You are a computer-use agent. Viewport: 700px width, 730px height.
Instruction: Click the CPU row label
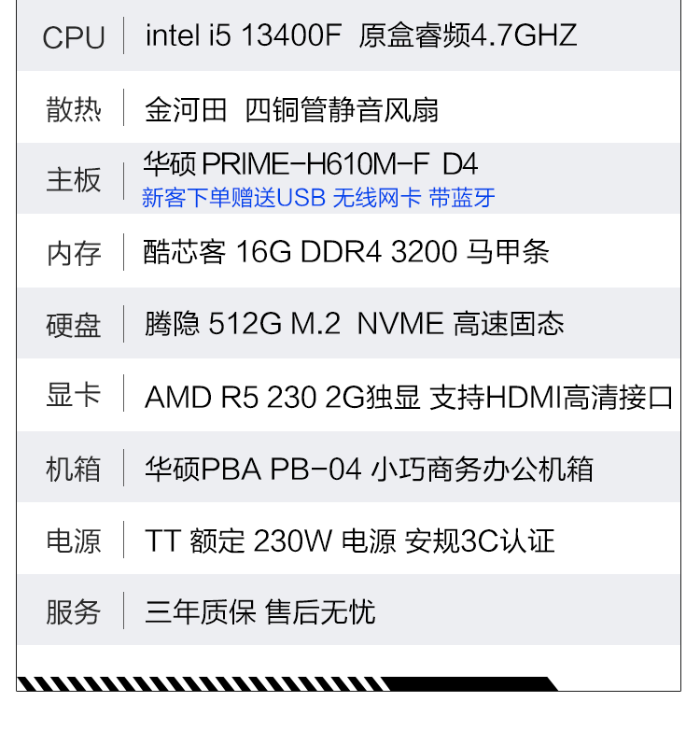(73, 37)
